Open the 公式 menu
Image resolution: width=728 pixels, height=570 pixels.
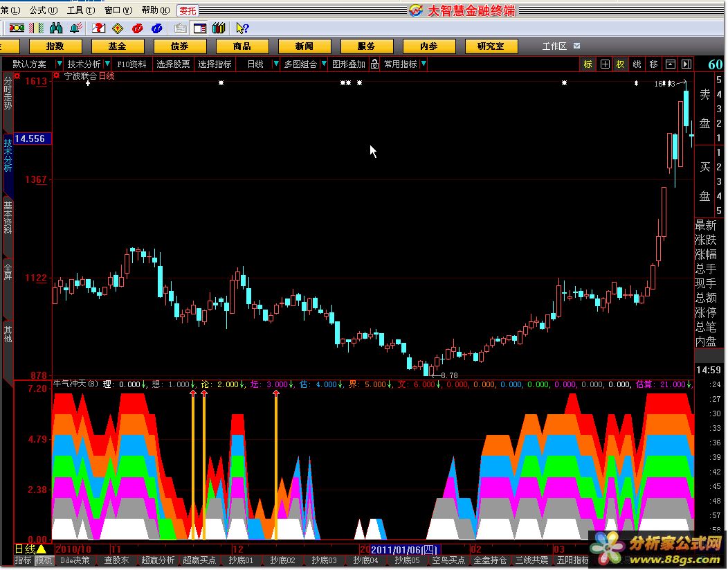44,10
